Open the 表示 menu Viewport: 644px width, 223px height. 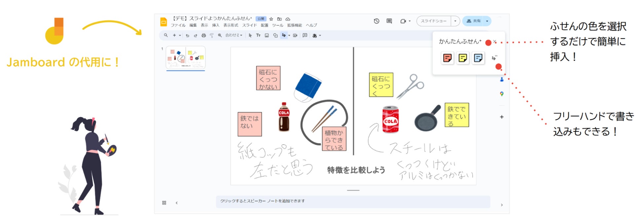(x=204, y=25)
